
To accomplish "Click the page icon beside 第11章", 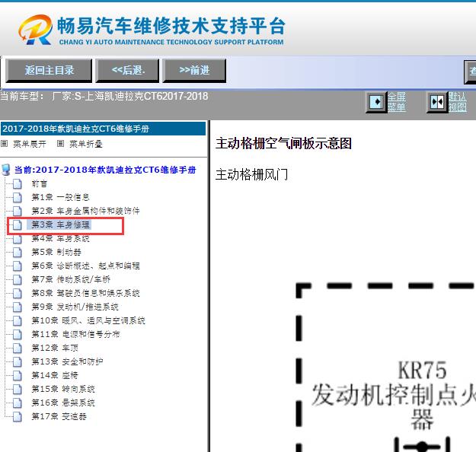I will [18, 334].
